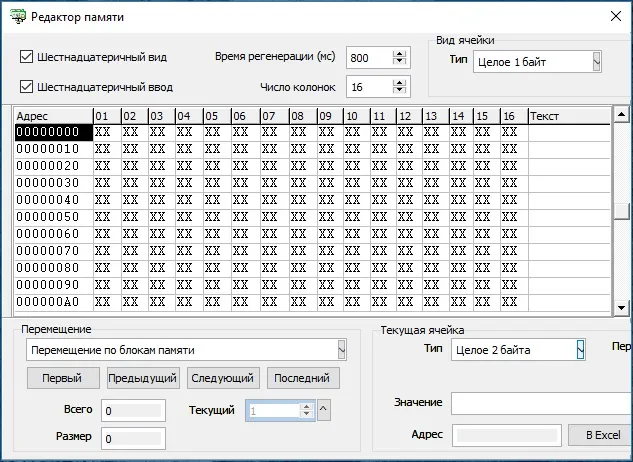This screenshot has width=633, height=462.
Task: Select address row 000000A0
Action: tap(54, 302)
